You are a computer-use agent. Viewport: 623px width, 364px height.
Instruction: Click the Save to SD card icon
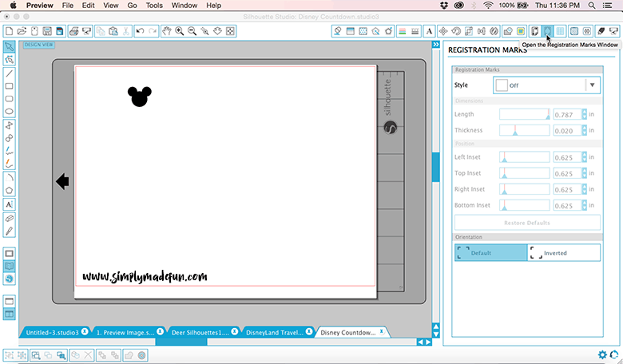(x=60, y=31)
